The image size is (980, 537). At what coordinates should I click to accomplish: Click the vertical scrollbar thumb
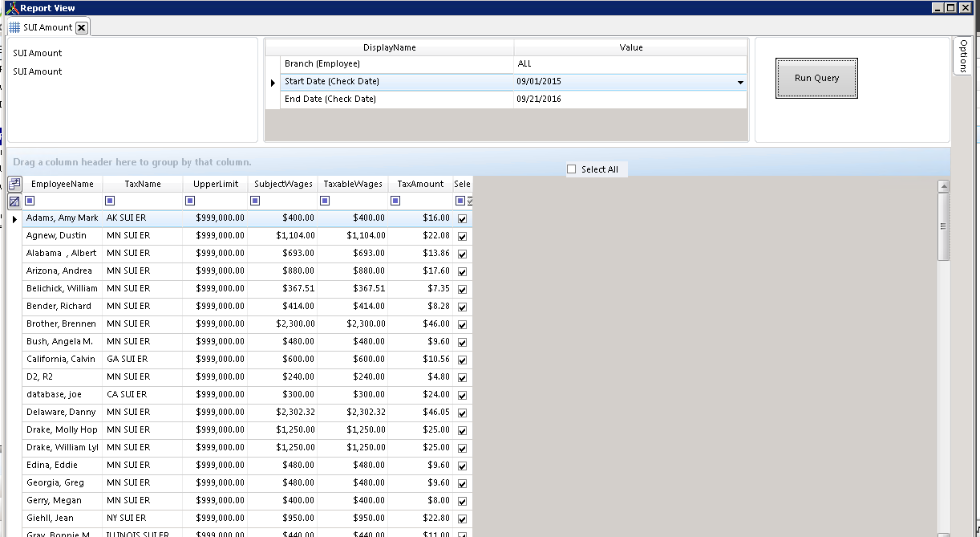click(x=943, y=226)
